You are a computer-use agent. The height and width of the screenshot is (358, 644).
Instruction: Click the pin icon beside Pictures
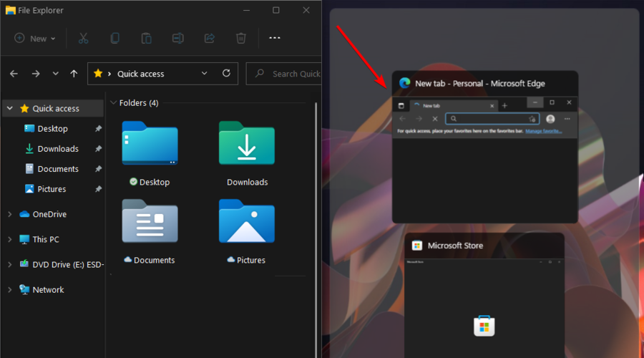pyautogui.click(x=98, y=189)
